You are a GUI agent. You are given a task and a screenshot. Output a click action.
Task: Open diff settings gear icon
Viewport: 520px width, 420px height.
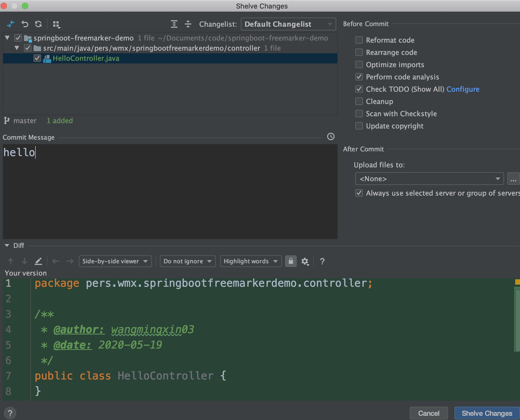pos(305,261)
